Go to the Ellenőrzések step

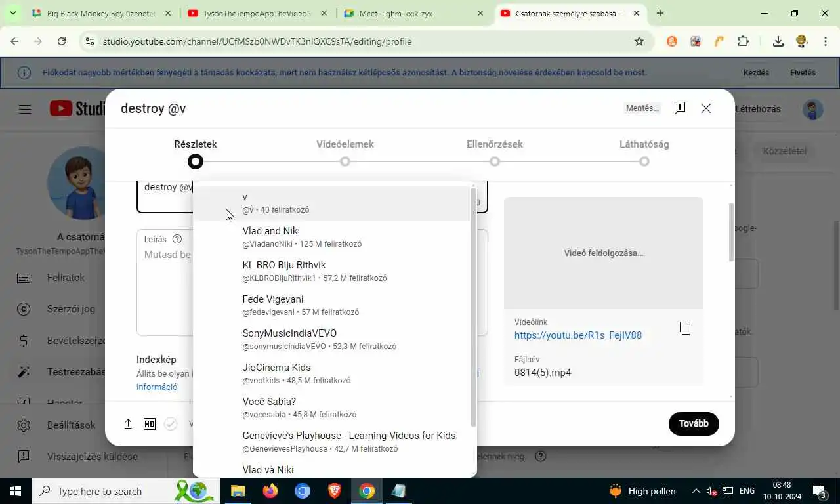coord(495,153)
